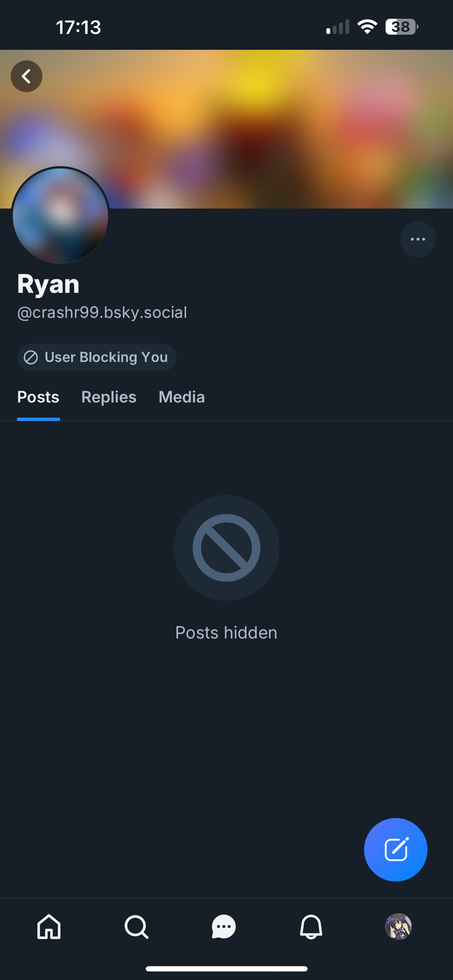Switch to the Replies tab

[109, 397]
